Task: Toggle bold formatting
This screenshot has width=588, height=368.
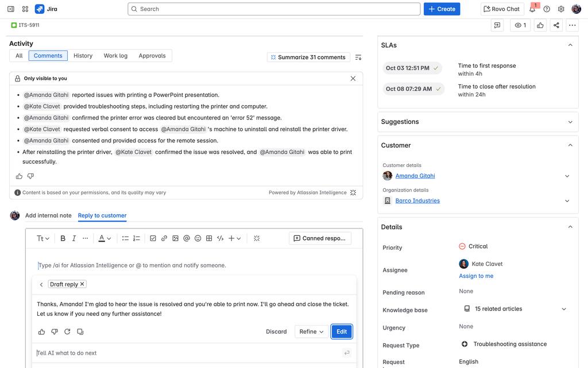Action: [x=63, y=238]
